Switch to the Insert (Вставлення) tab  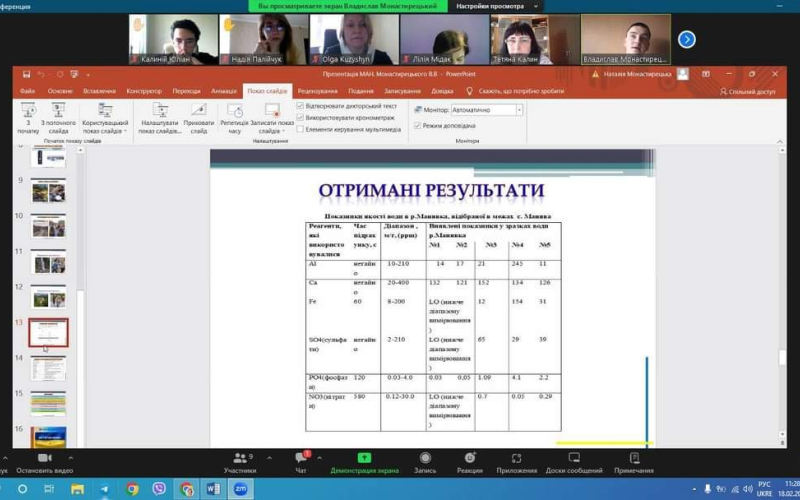pos(99,91)
